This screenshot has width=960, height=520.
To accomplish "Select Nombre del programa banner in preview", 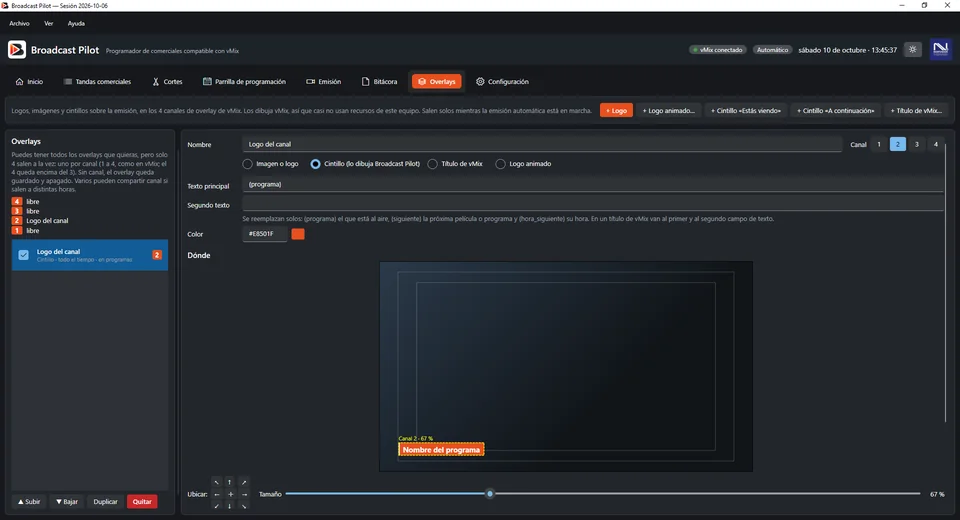I will pos(441,450).
